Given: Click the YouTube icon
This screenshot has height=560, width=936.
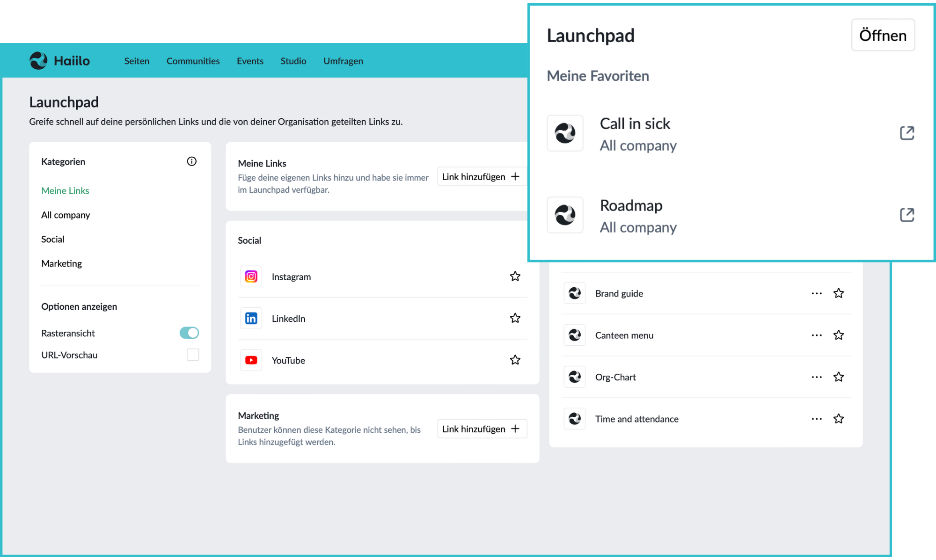Looking at the screenshot, I should tap(251, 360).
